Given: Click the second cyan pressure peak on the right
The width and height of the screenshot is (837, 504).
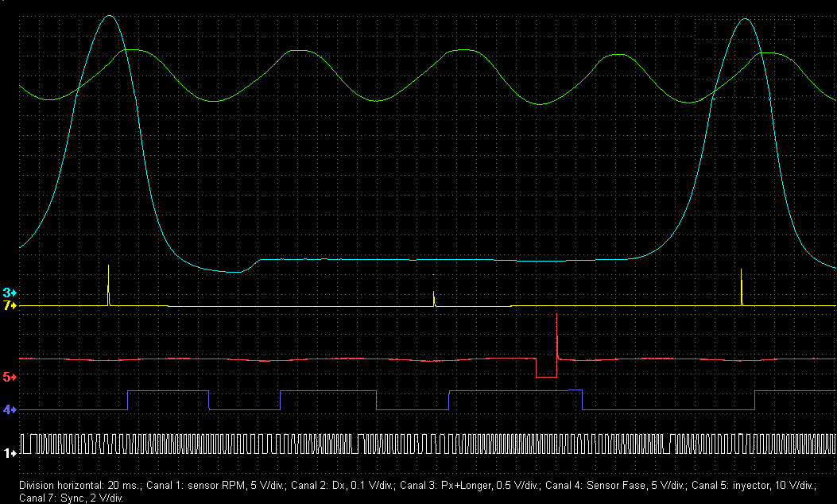Looking at the screenshot, I should point(744,20).
